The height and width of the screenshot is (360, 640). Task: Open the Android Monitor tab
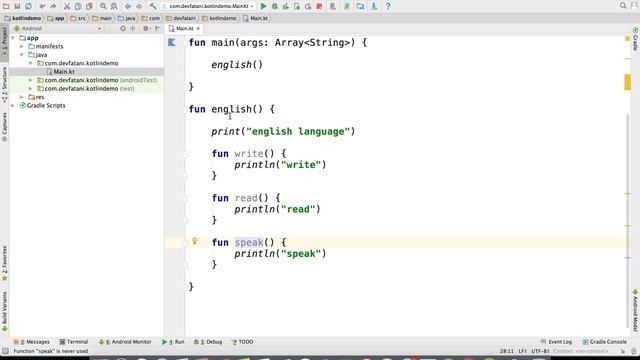tap(125, 342)
